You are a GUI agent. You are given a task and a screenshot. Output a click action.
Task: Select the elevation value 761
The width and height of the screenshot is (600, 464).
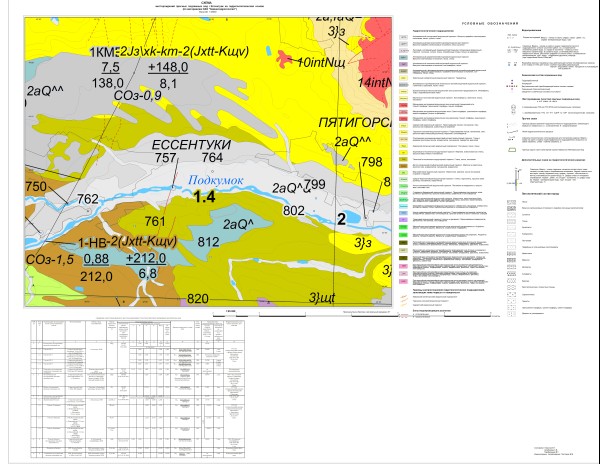pyautogui.click(x=155, y=221)
